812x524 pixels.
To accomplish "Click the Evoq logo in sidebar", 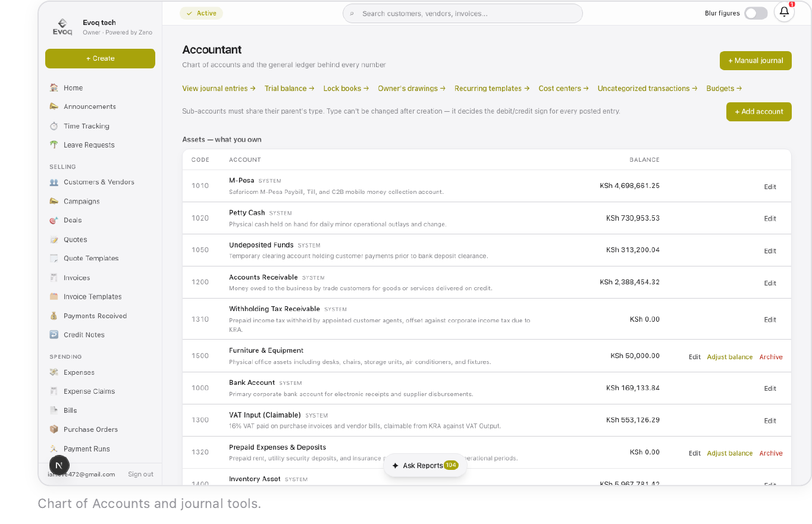I will tap(62, 27).
